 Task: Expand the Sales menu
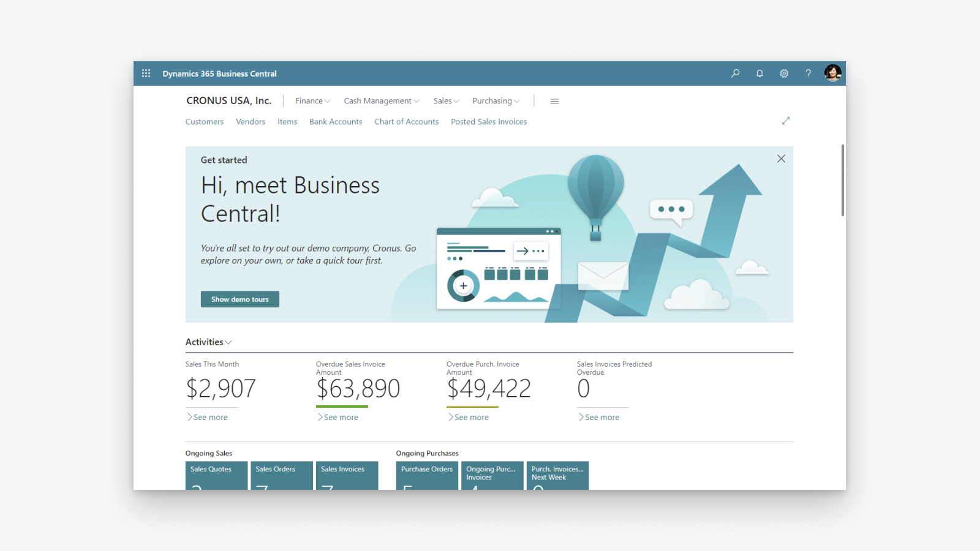pos(446,101)
